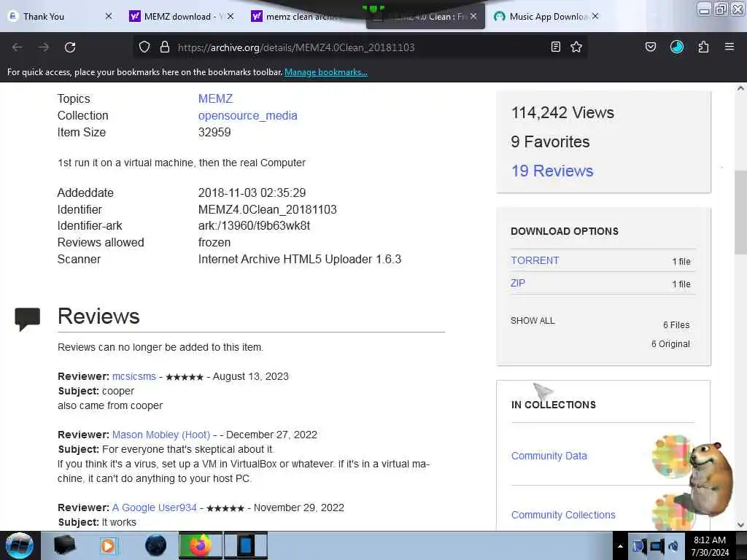Go forward with the forward arrow
This screenshot has width=747, height=560.
[43, 47]
